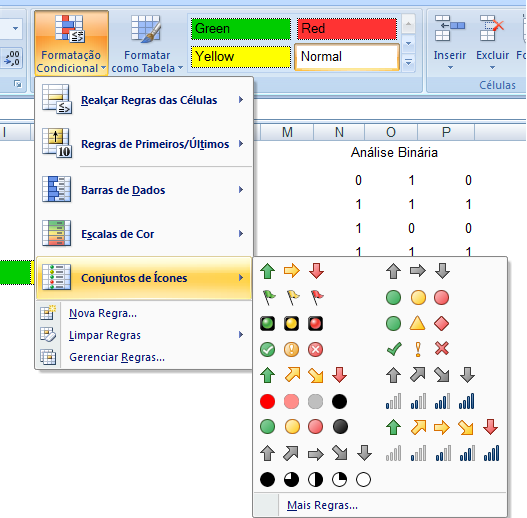Screen dimensions: 527x518
Task: Select column N header
Action: [x=339, y=132]
